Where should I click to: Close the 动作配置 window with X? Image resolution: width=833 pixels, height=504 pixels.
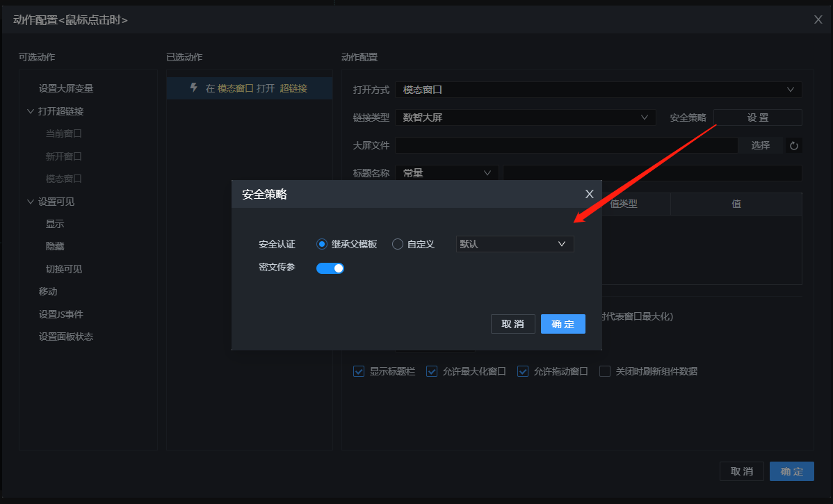click(818, 19)
